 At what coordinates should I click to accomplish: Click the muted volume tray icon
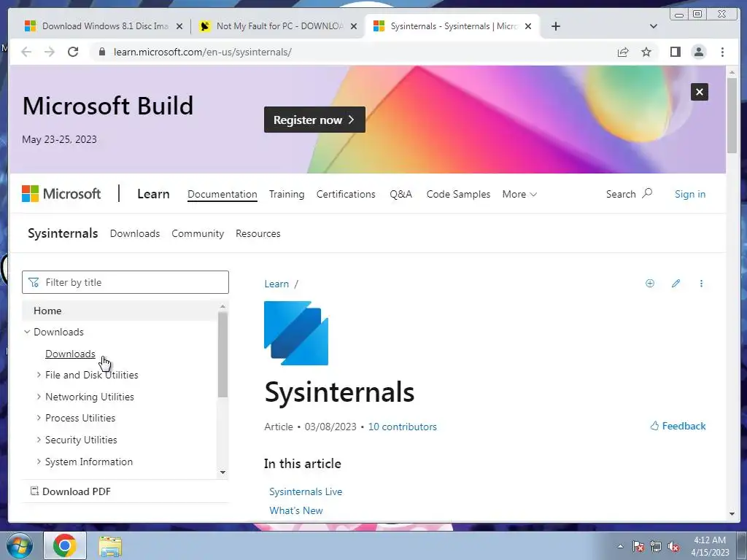(x=673, y=546)
